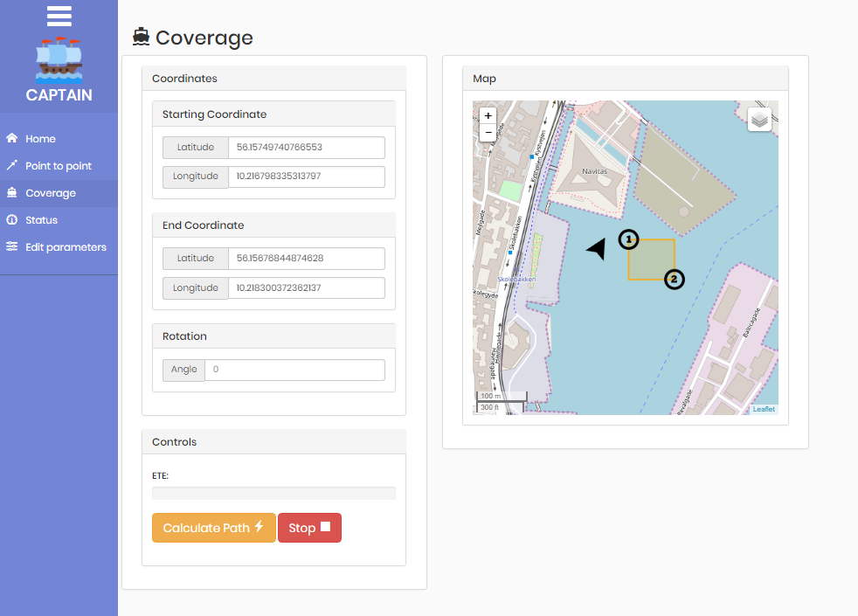Click Calculate Path button
This screenshot has height=616, width=858.
pos(214,528)
